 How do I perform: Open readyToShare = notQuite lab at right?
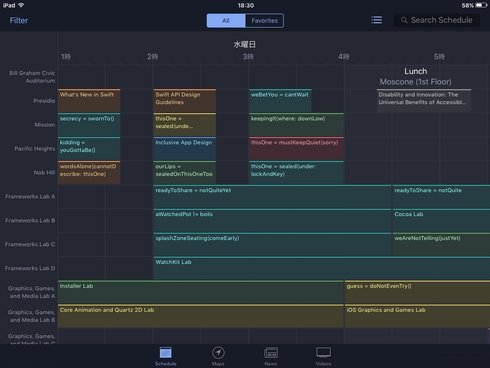click(441, 196)
